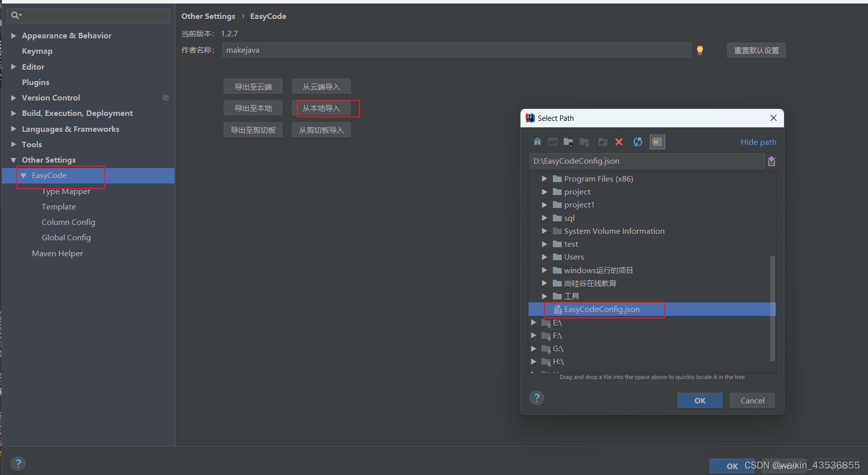This screenshot has width=868, height=475.
Task: Open Plugins settings
Action: pos(36,83)
